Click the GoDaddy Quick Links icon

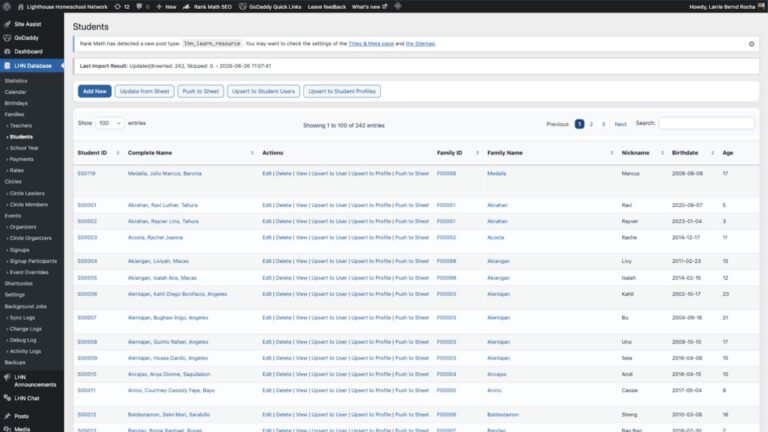(242, 7)
